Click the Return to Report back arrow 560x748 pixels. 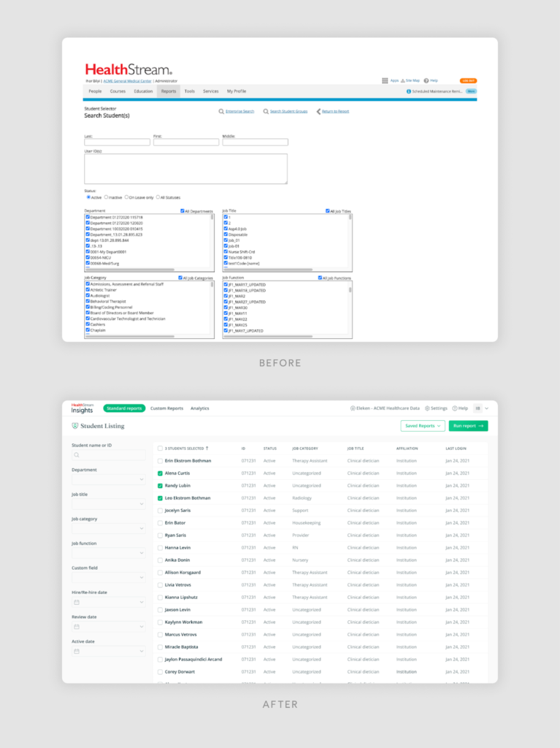(318, 111)
